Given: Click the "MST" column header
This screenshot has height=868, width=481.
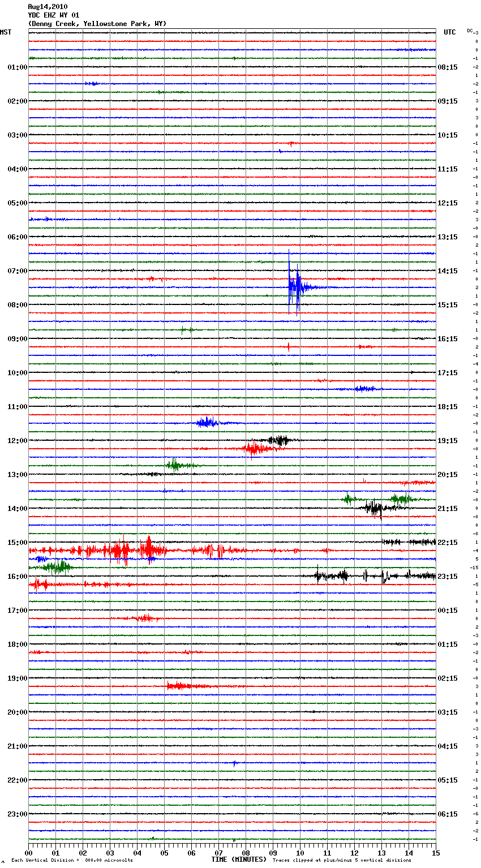Looking at the screenshot, I should [6, 32].
